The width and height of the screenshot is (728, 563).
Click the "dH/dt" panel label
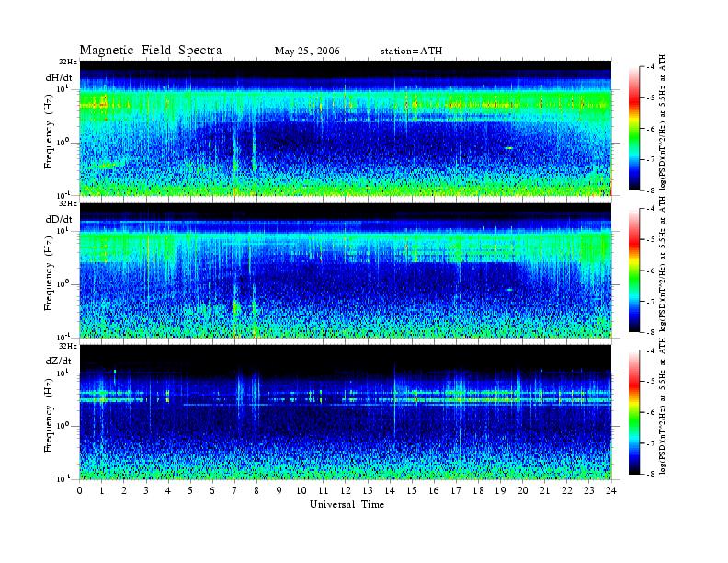pos(59,77)
